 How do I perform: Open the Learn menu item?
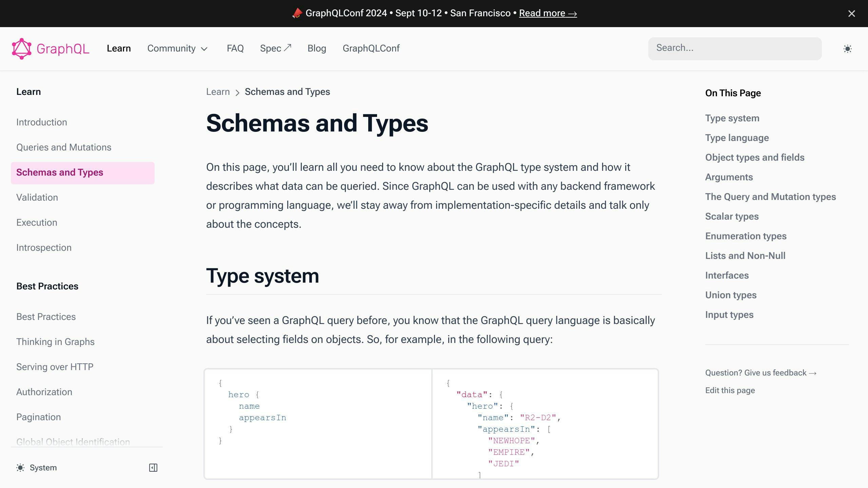[x=118, y=48]
